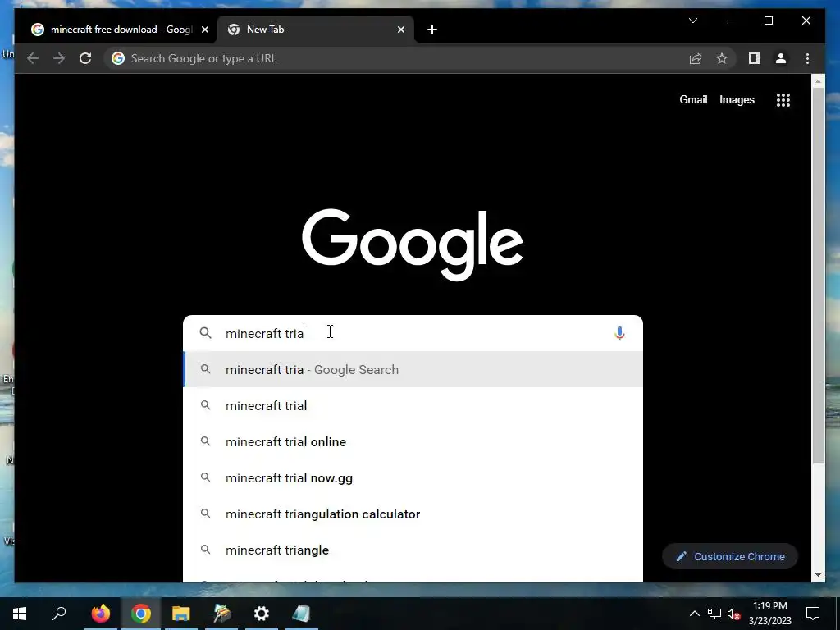Viewport: 840px width, 630px height.
Task: Open the Chrome three-dot menu
Action: click(807, 58)
